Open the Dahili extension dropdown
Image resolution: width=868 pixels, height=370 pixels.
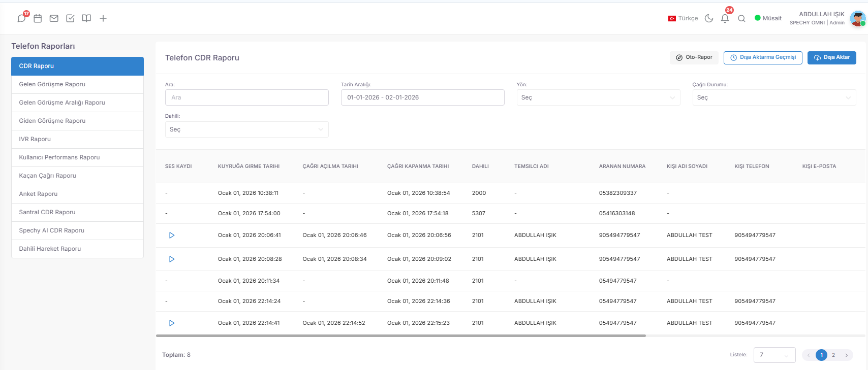[246, 129]
